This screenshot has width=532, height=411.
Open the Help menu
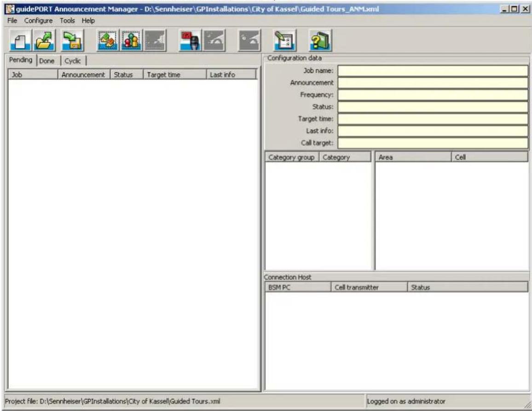point(88,21)
